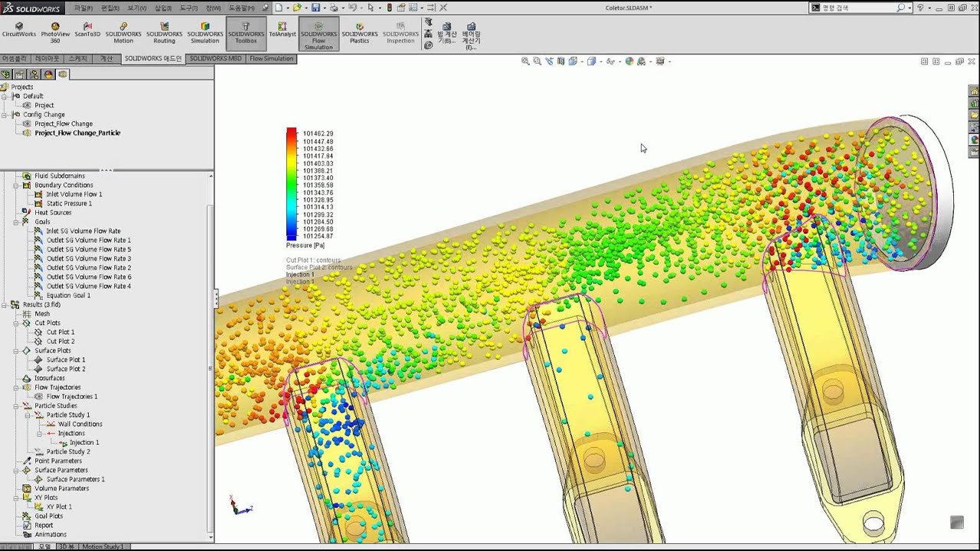Click the view orientation triad
980x551 pixels.
[240, 505]
